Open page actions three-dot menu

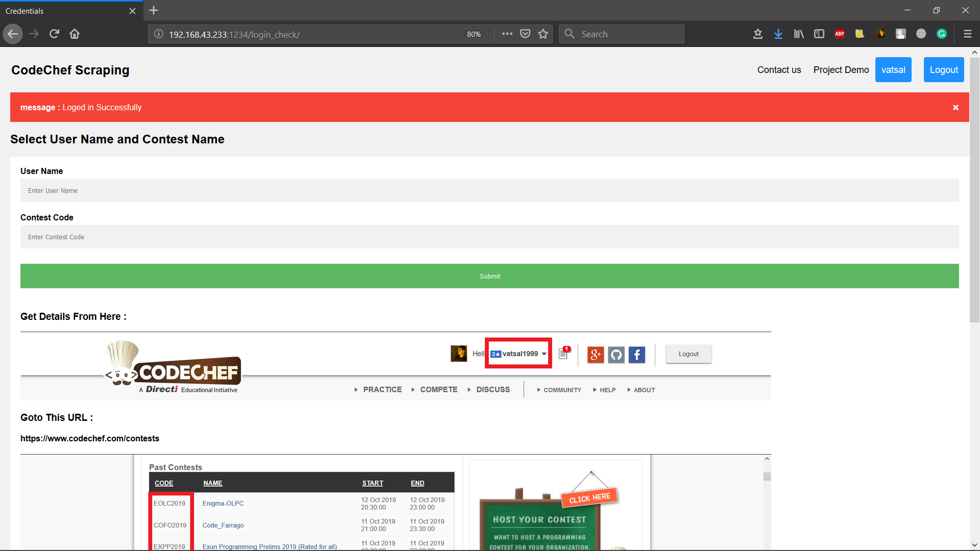click(x=507, y=34)
